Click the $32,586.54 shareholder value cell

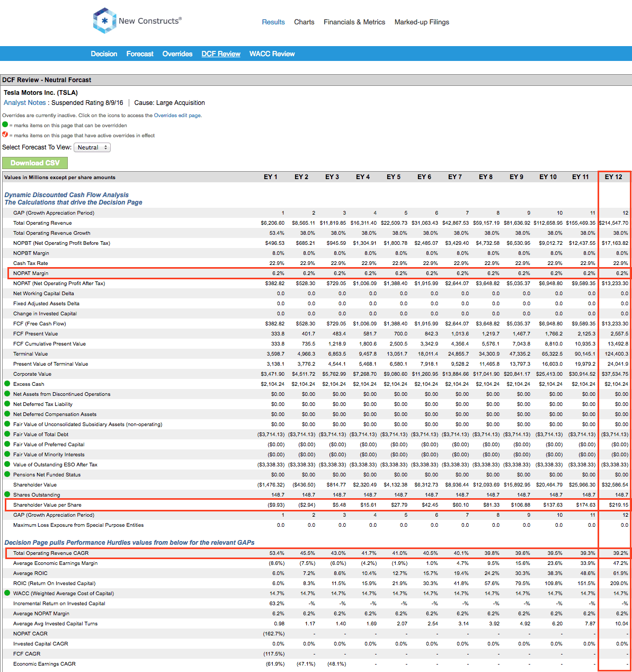click(616, 485)
